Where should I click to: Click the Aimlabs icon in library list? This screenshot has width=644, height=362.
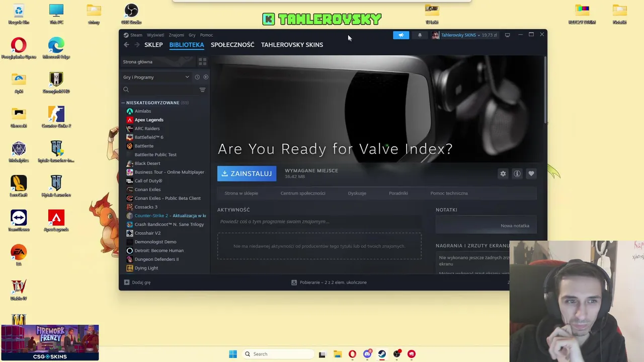130,111
